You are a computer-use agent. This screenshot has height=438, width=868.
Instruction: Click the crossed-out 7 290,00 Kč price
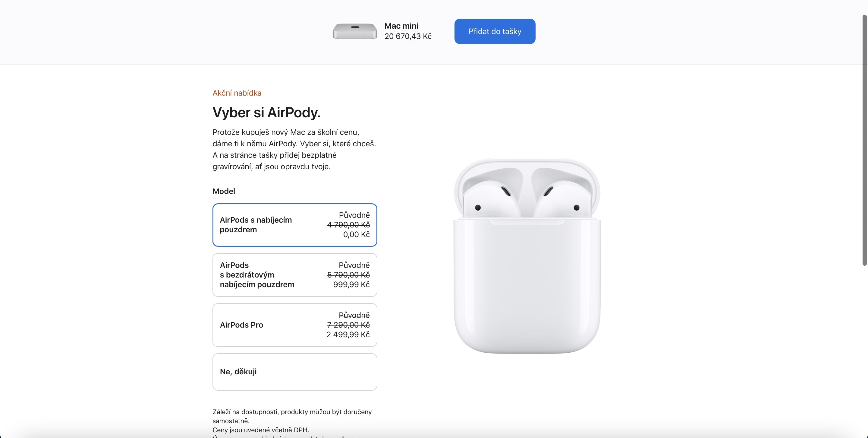(x=348, y=325)
